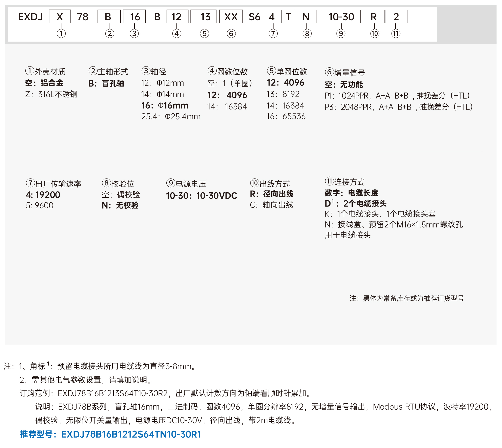Select the 16: Φ16mm shaft diameter option
Viewport: 502px width, 448px height.
[165, 106]
